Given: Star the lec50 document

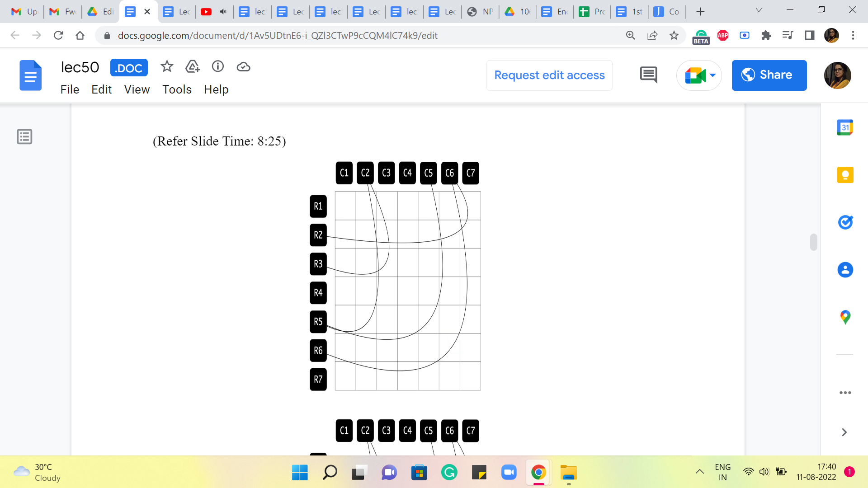Looking at the screenshot, I should click(x=167, y=67).
